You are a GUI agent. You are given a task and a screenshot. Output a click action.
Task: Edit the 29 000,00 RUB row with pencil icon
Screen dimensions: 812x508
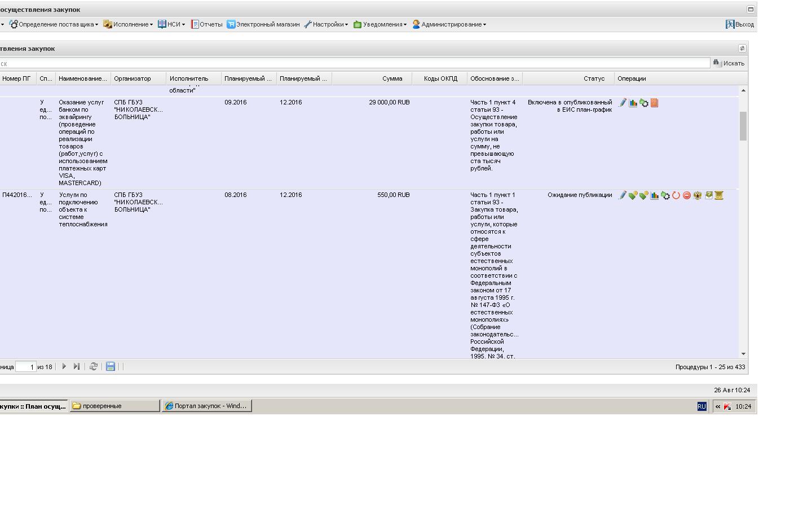[x=623, y=103]
